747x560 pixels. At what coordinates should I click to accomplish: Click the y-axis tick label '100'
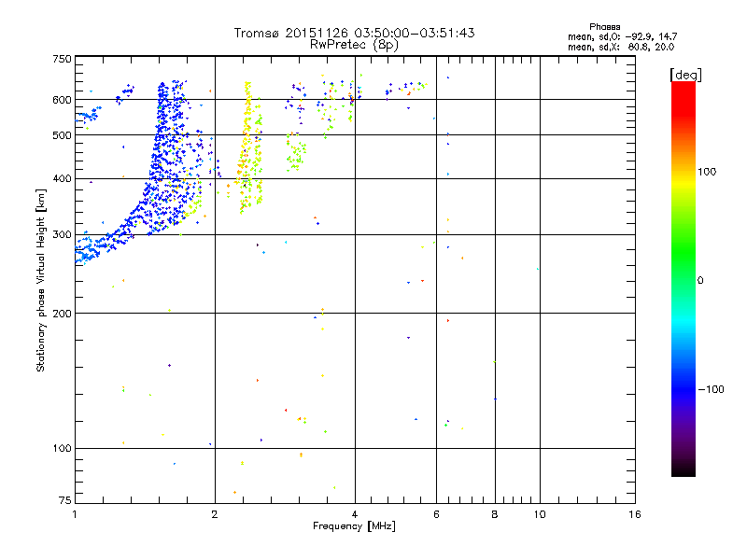point(62,449)
